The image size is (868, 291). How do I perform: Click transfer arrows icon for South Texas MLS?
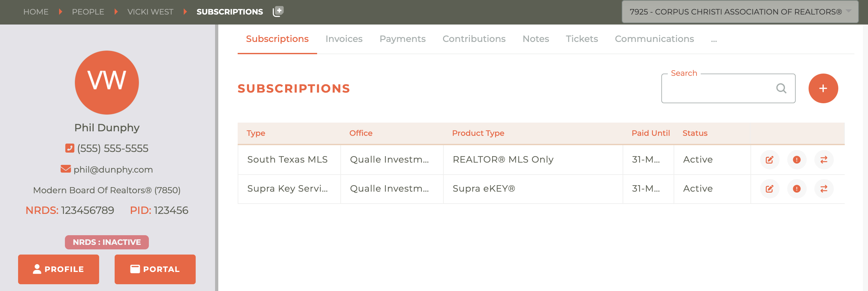(x=823, y=160)
